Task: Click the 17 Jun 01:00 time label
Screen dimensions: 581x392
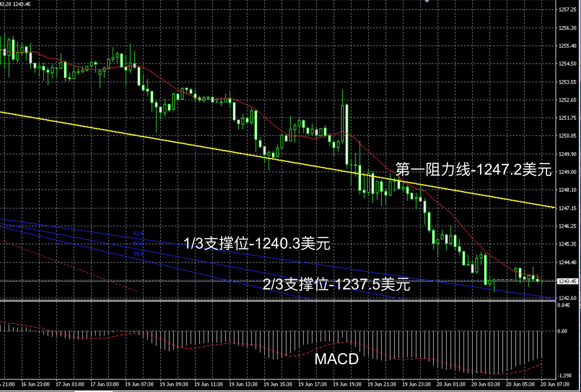Action: click(70, 384)
